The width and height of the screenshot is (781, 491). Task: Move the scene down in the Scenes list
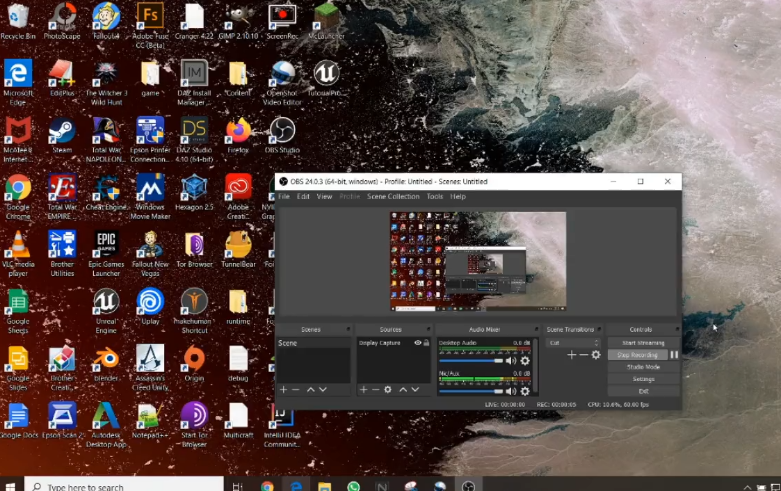[x=323, y=389]
